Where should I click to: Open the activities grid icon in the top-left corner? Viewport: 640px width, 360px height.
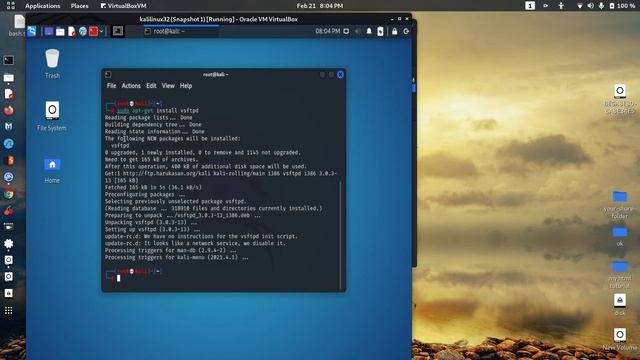tap(11, 6)
